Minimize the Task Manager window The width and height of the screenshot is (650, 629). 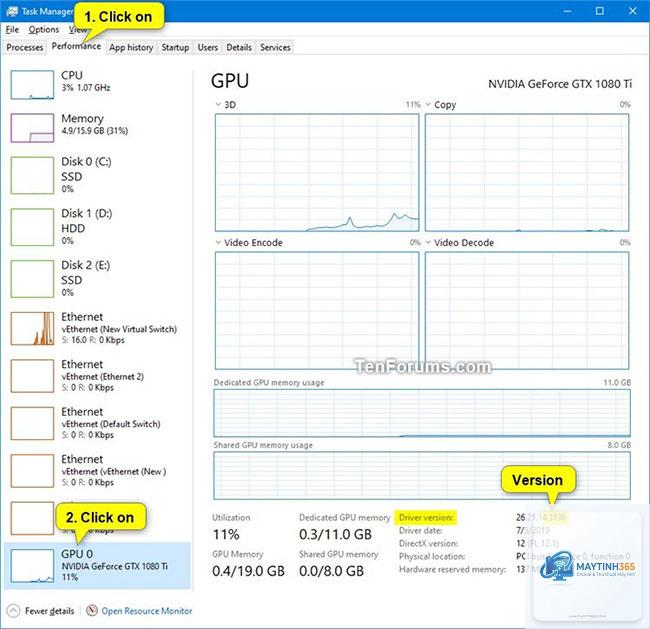click(567, 11)
